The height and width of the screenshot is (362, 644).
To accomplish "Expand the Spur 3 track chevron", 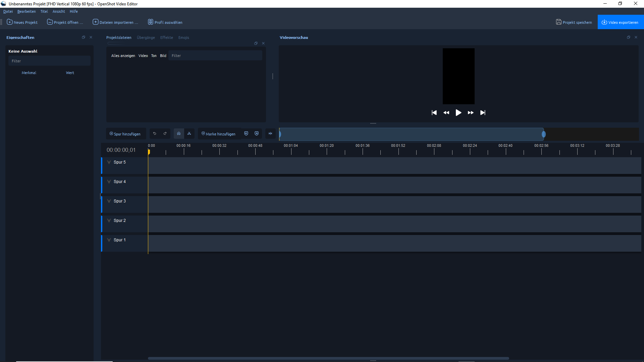I will coord(109,201).
